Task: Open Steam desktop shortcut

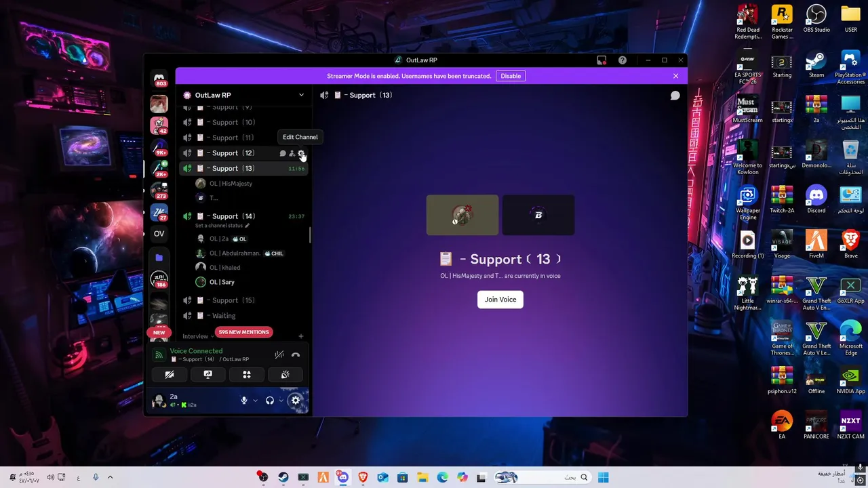Action: [816, 65]
